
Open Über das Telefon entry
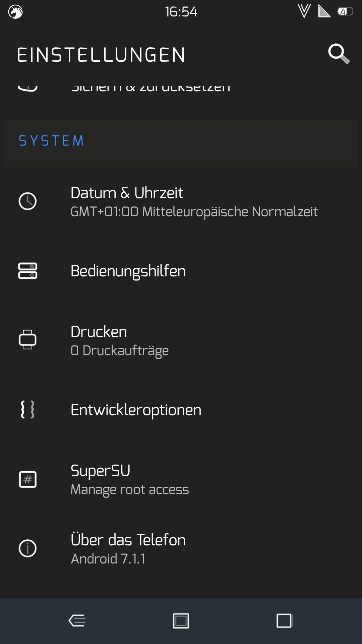pos(128,549)
